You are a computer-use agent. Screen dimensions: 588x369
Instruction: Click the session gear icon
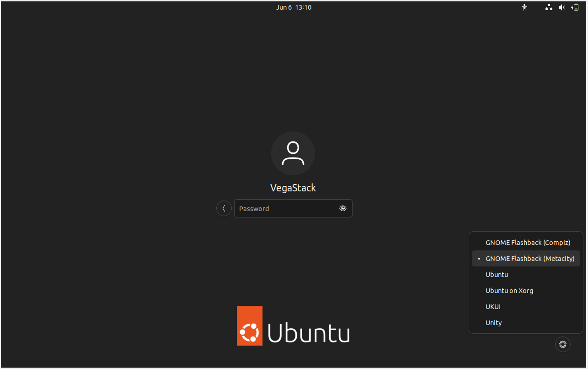(x=563, y=344)
